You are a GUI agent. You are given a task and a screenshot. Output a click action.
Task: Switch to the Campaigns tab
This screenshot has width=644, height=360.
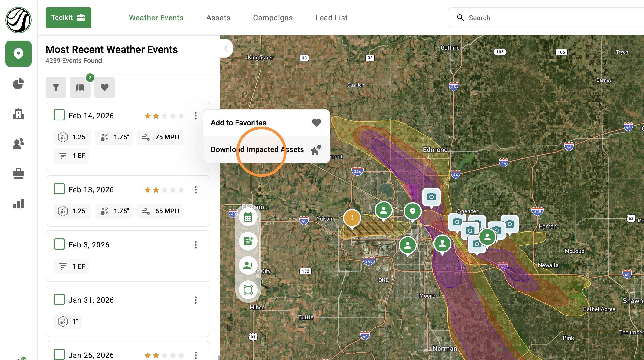pyautogui.click(x=273, y=18)
